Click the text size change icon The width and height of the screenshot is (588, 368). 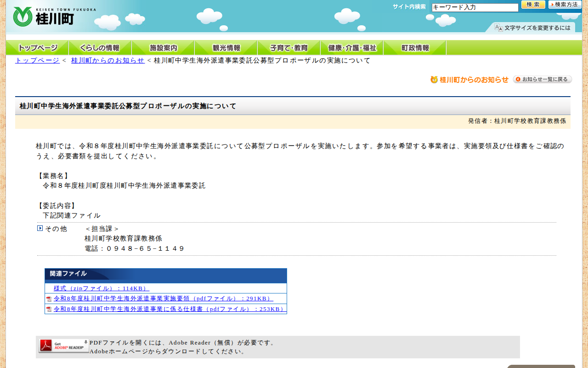498,28
